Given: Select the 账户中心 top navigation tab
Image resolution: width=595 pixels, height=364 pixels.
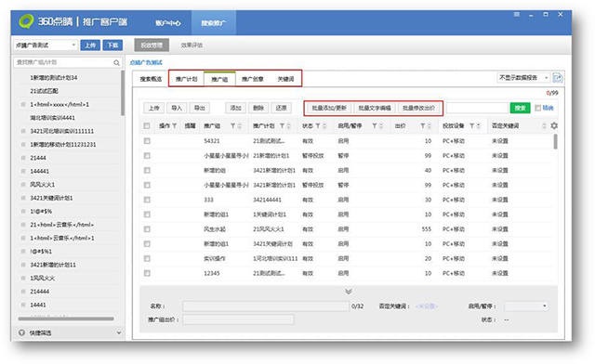Looking at the screenshot, I should coord(168,23).
